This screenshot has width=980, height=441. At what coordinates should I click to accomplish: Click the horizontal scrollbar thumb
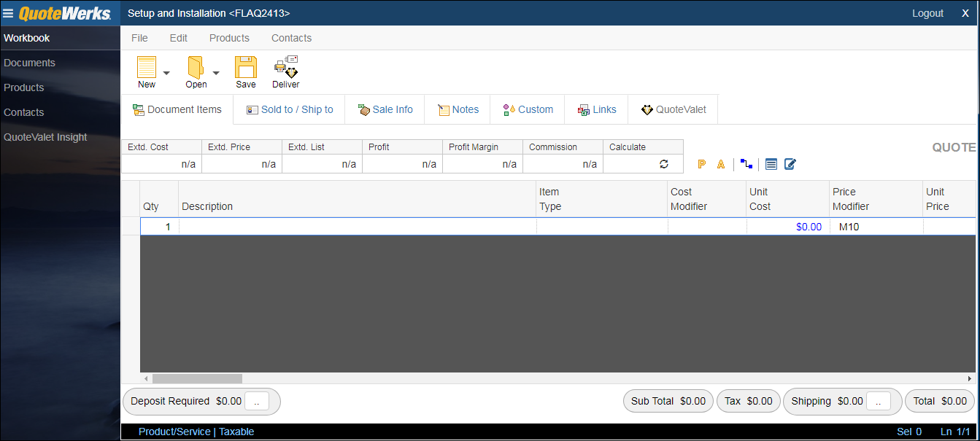tap(197, 379)
